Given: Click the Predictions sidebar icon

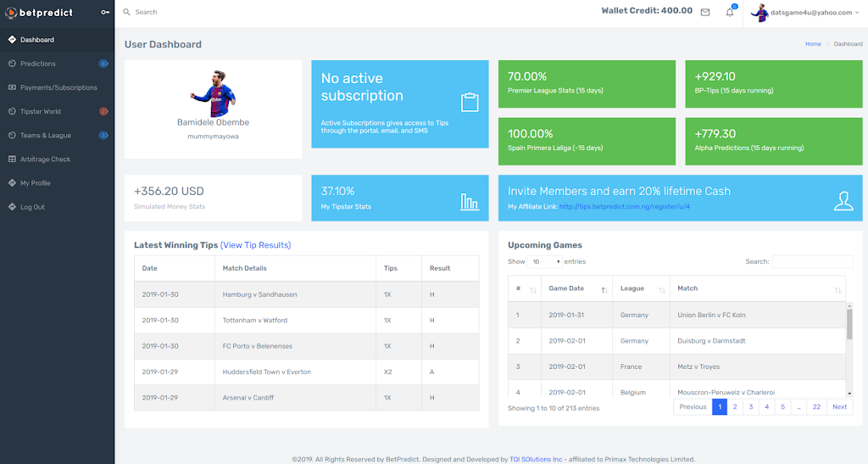Looking at the screenshot, I should (12, 63).
